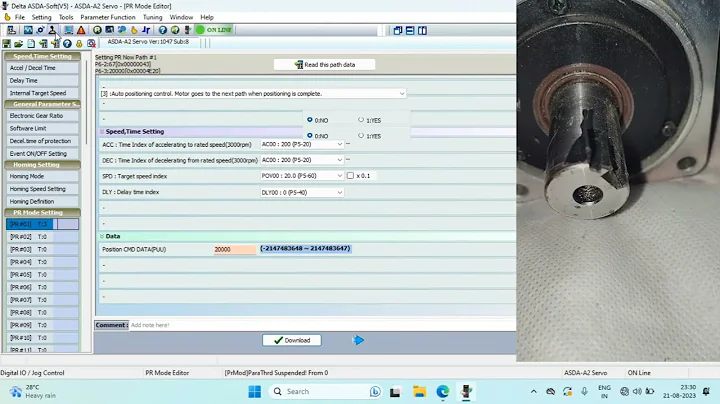Open the Window menu
The width and height of the screenshot is (720, 404).
(x=181, y=17)
